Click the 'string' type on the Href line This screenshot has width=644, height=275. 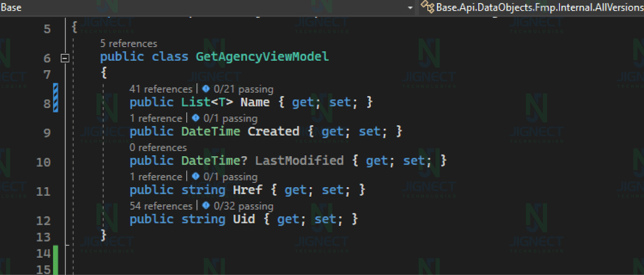203,190
